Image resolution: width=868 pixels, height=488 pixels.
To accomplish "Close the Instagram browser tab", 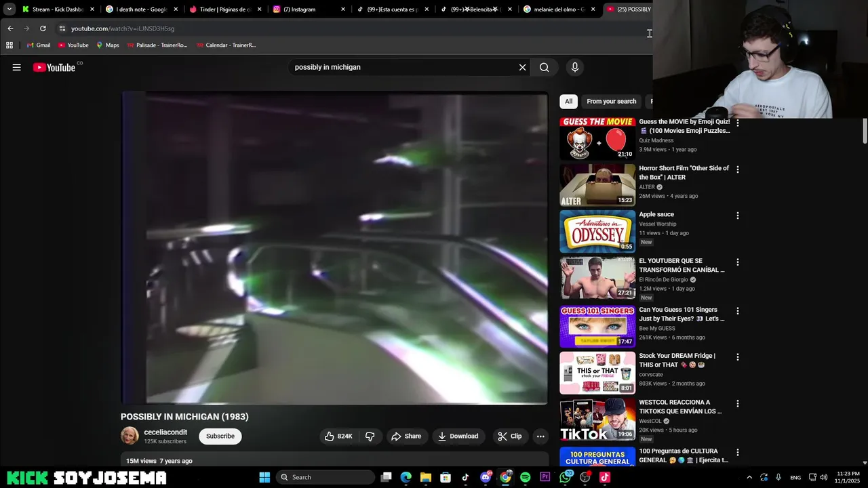I will coord(343,9).
